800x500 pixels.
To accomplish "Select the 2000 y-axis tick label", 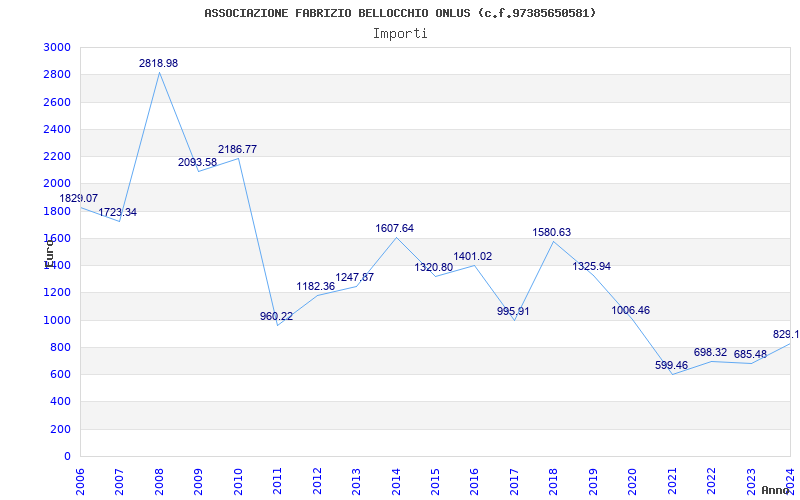I will [x=57, y=184].
